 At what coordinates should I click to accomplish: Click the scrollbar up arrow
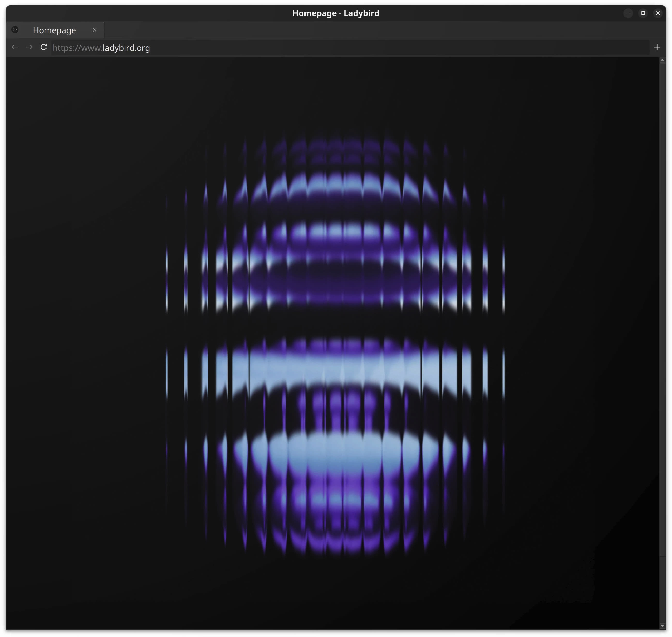click(662, 60)
